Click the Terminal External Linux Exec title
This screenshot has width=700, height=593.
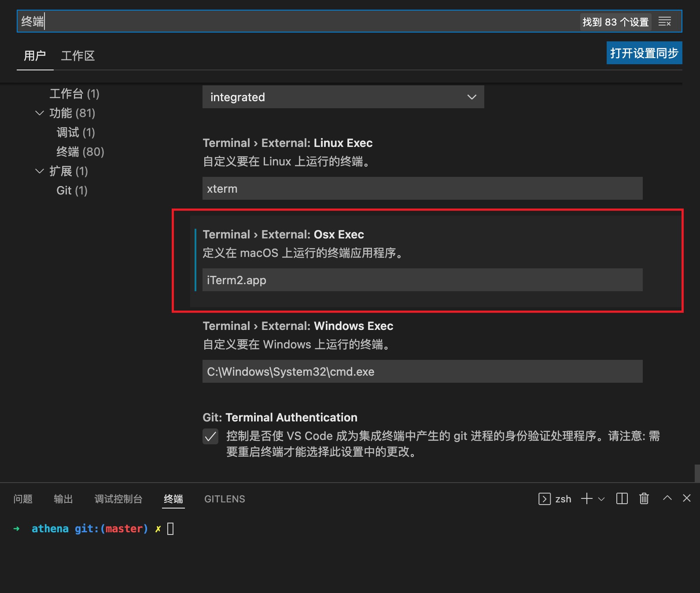287,143
